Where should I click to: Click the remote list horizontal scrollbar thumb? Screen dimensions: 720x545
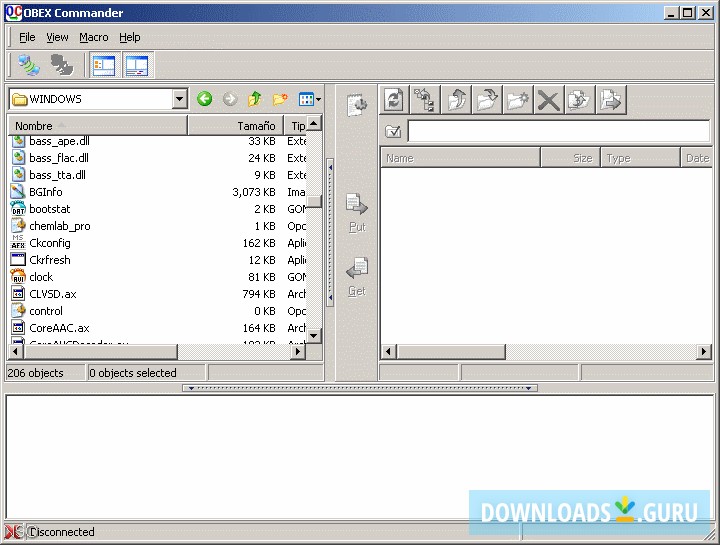tap(451, 352)
